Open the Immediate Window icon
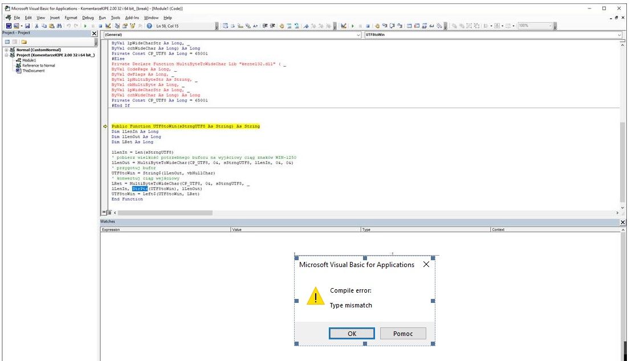 (x=417, y=25)
